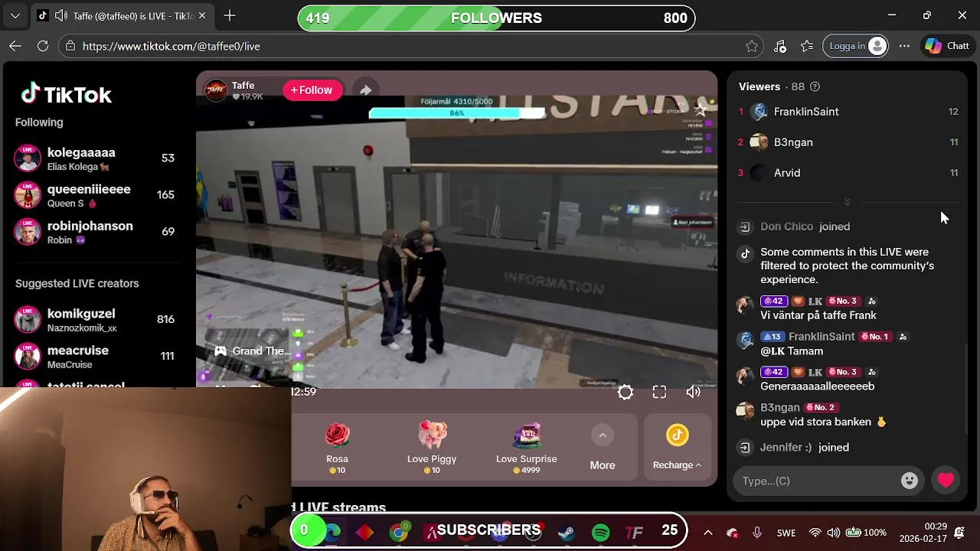The image size is (980, 551).
Task: Open a new browser tab
Action: (230, 15)
